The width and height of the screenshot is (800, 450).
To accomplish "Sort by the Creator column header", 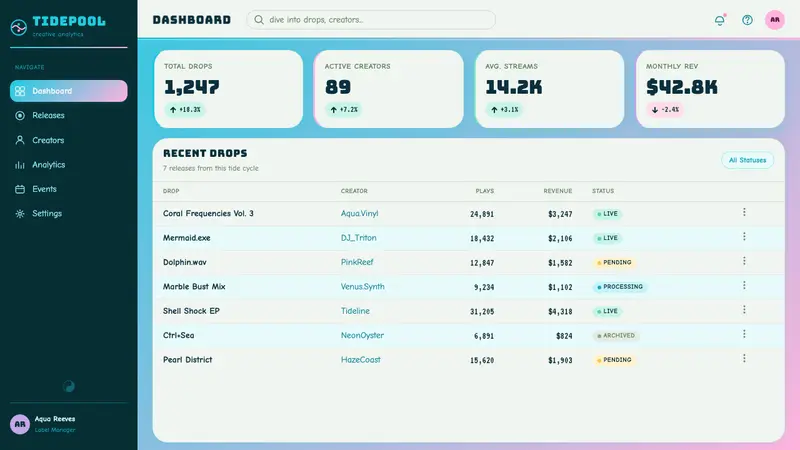I will pos(354,191).
